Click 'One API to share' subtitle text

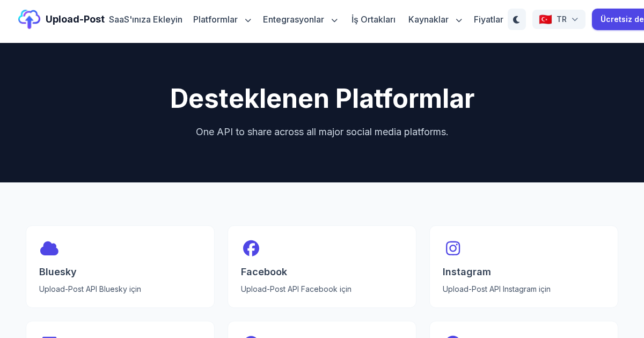pyautogui.click(x=322, y=132)
